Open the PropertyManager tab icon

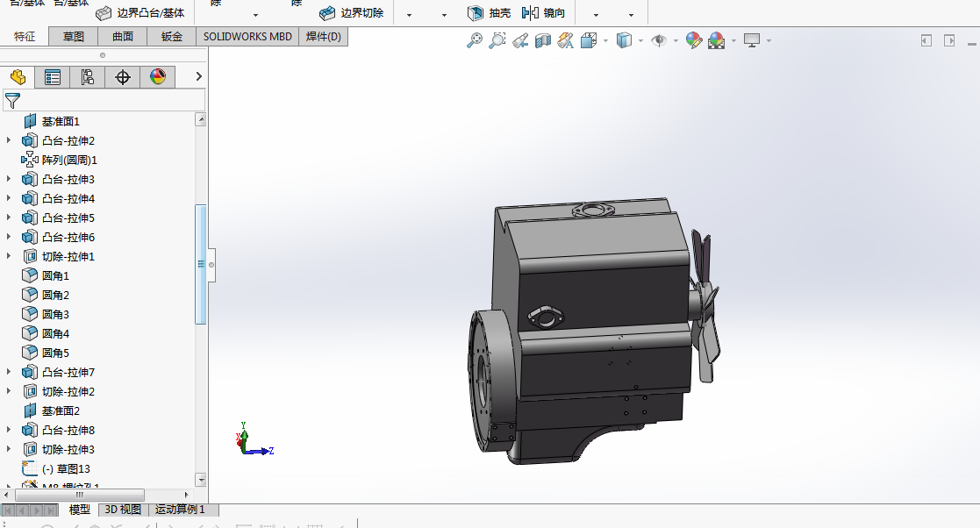pyautogui.click(x=53, y=77)
